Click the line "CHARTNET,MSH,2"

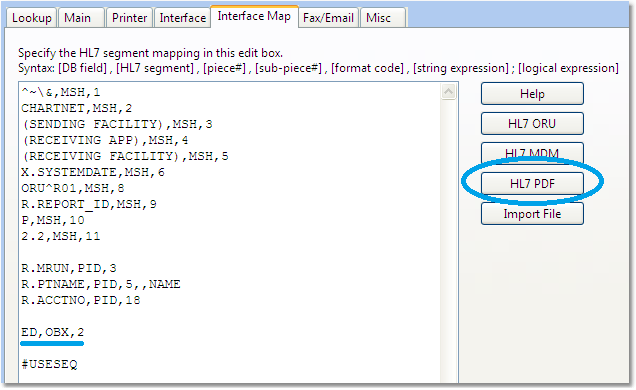[x=77, y=108]
